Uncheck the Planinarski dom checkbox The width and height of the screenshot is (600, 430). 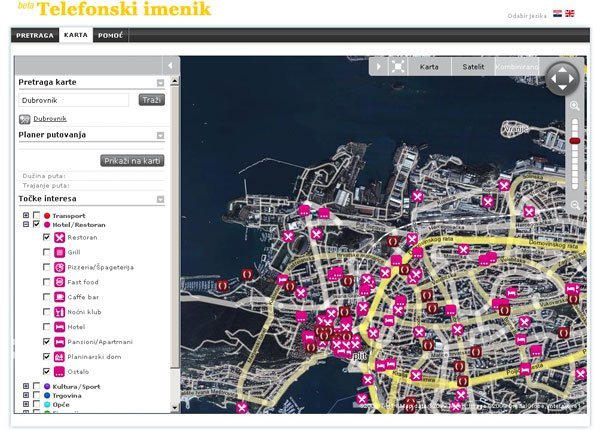46,356
